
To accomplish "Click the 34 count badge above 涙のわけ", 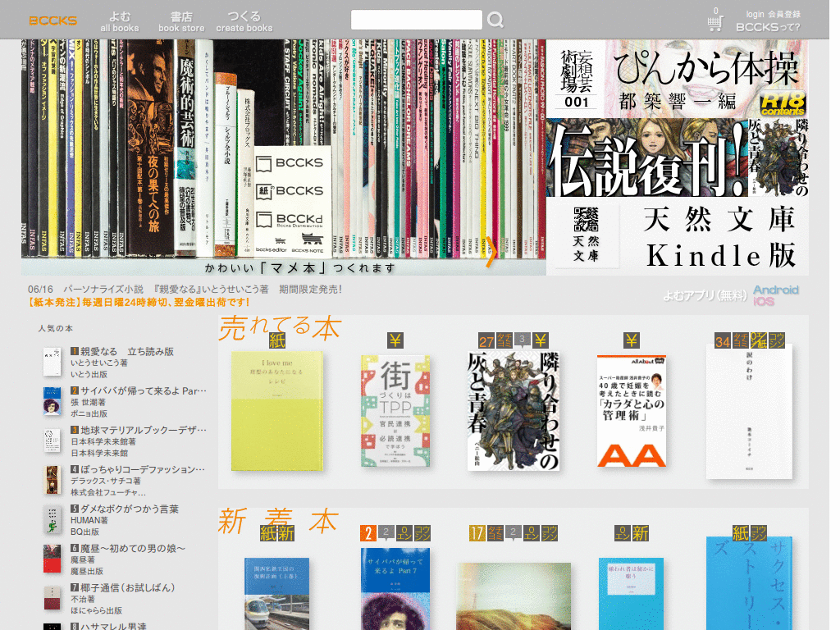I will (724, 340).
